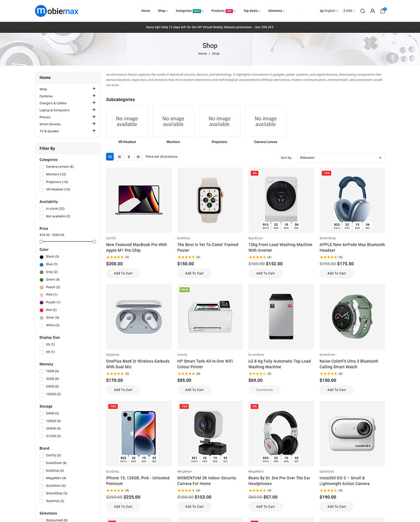Switch to four-column grid view
This screenshot has height=522, width=420.
click(x=110, y=157)
